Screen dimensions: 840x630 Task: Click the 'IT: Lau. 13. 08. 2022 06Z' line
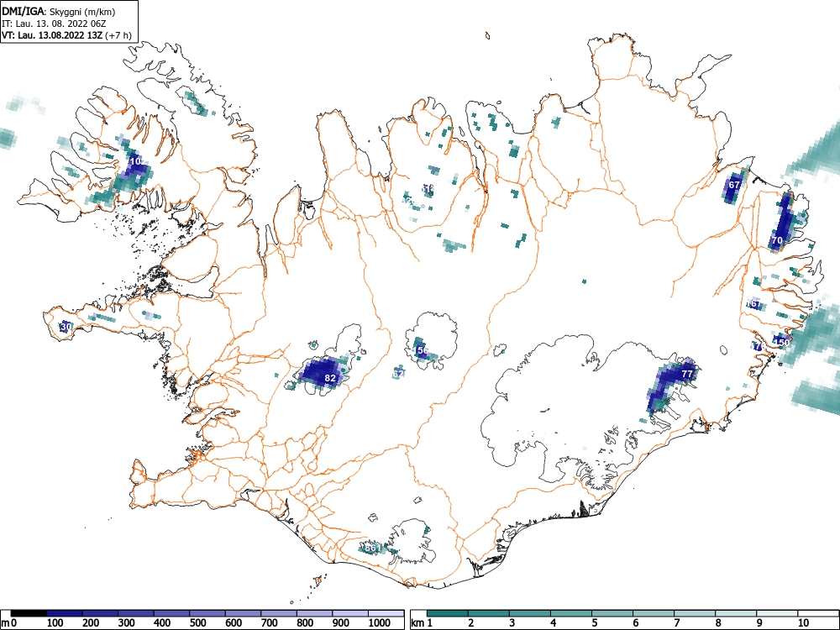point(54,24)
